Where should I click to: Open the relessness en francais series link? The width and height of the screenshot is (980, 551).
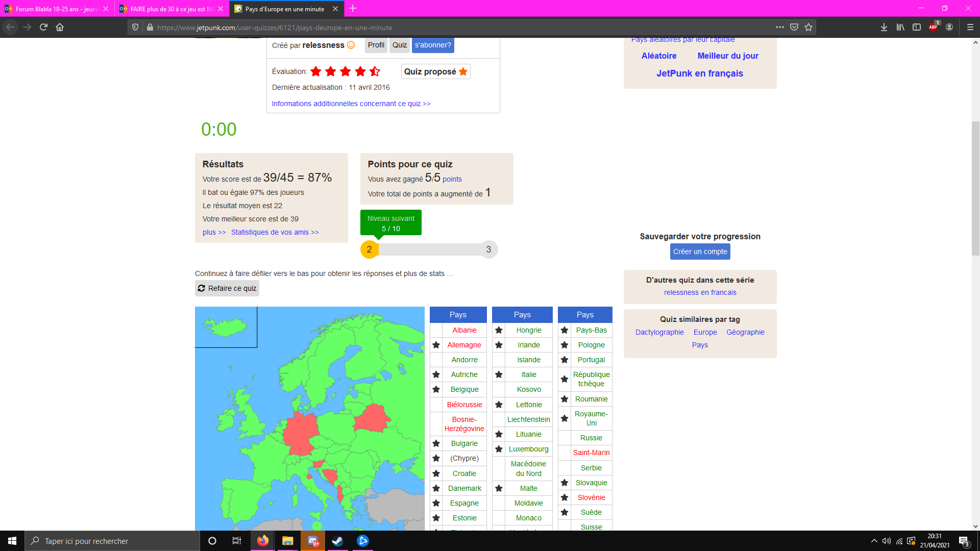point(700,292)
